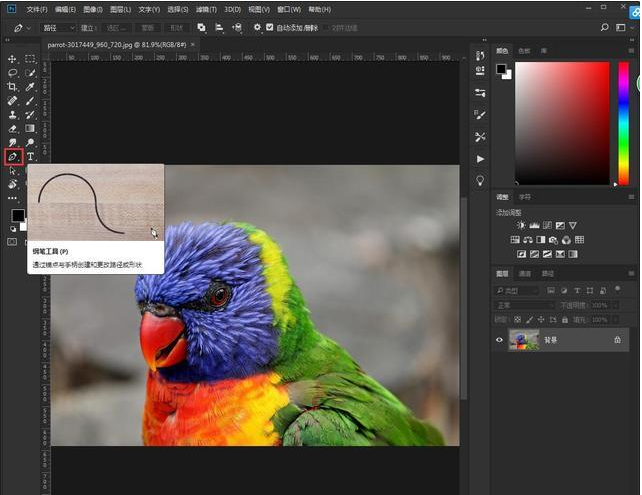Select the Pen tool in the toolbar

click(x=13, y=157)
